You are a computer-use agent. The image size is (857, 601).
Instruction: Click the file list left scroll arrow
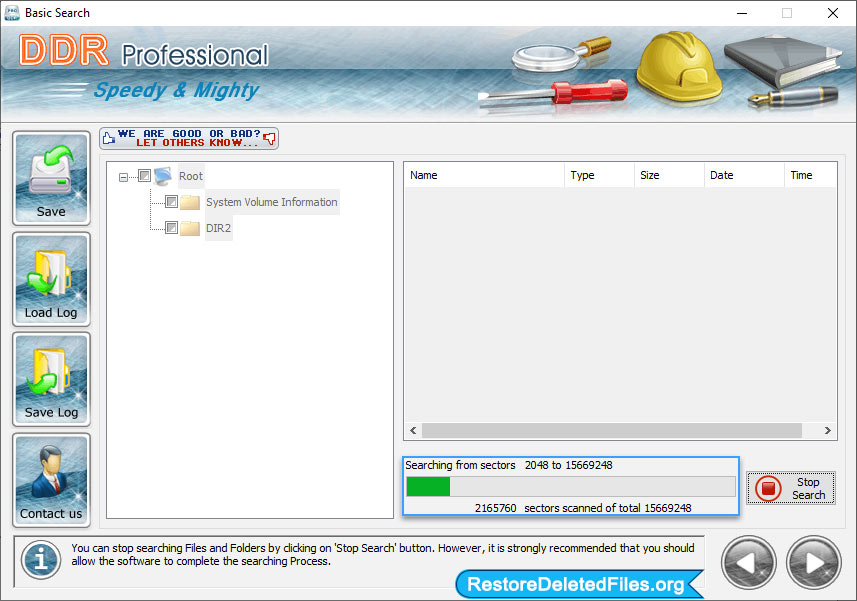click(x=413, y=431)
